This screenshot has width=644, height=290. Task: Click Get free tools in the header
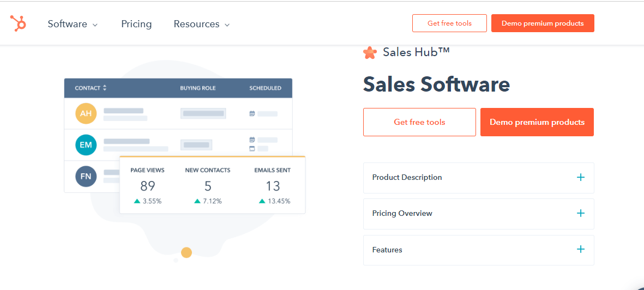pyautogui.click(x=449, y=23)
